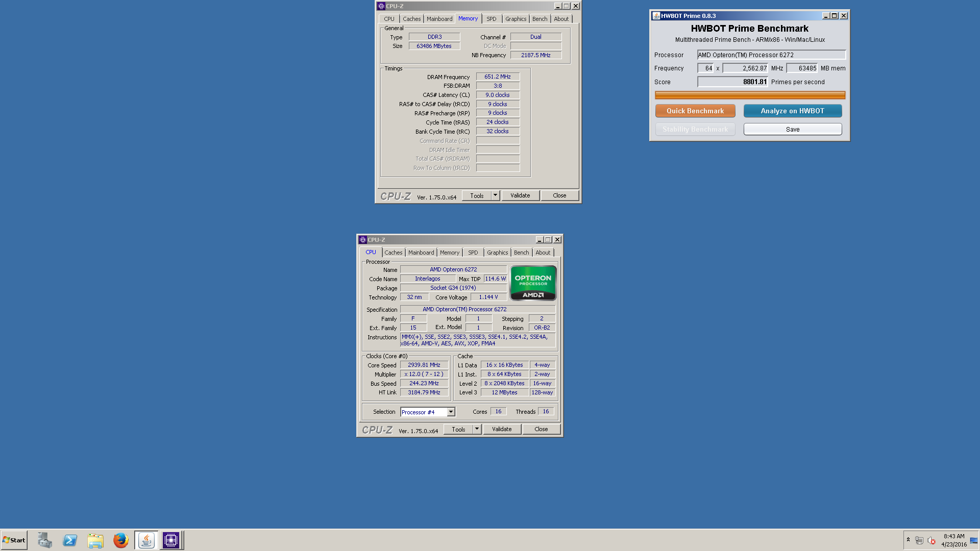
Task: Maximize the HWBOT Prime window
Action: coord(835,16)
